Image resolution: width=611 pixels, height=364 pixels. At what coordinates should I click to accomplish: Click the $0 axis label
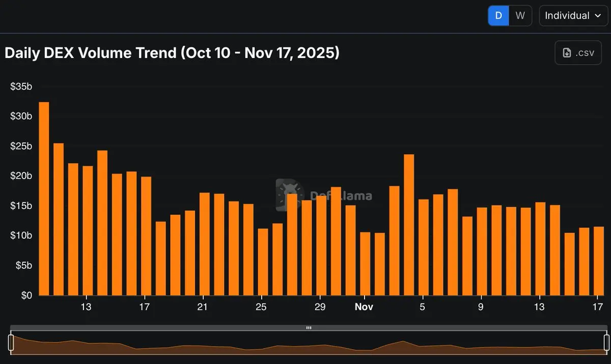click(x=26, y=295)
